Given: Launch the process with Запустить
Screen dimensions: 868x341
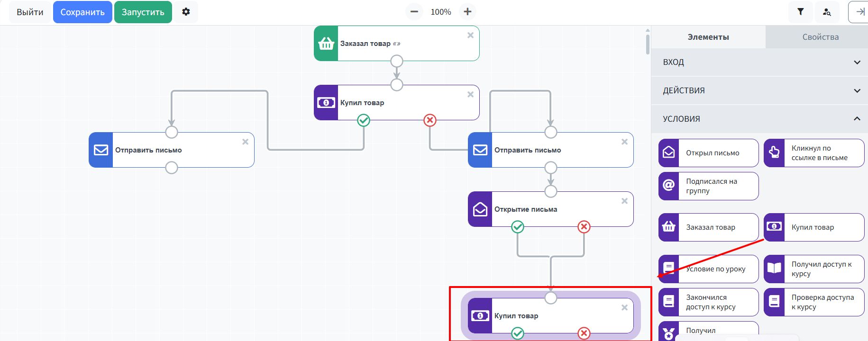Looking at the screenshot, I should pyautogui.click(x=143, y=12).
